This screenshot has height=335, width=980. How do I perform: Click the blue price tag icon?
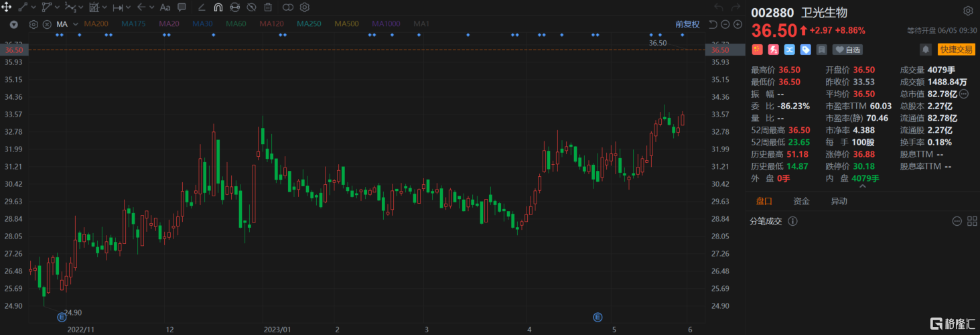(805, 50)
